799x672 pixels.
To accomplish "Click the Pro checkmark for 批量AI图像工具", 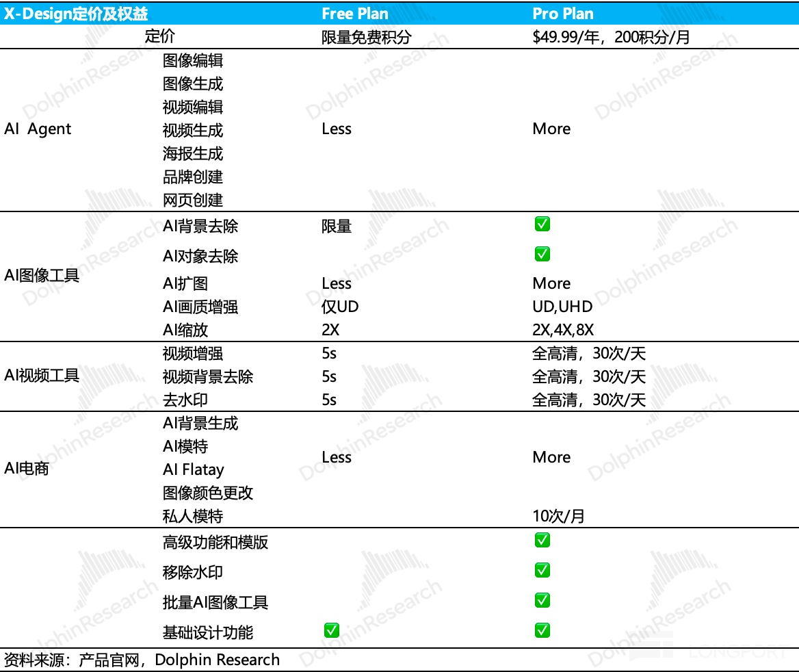I will (x=542, y=601).
